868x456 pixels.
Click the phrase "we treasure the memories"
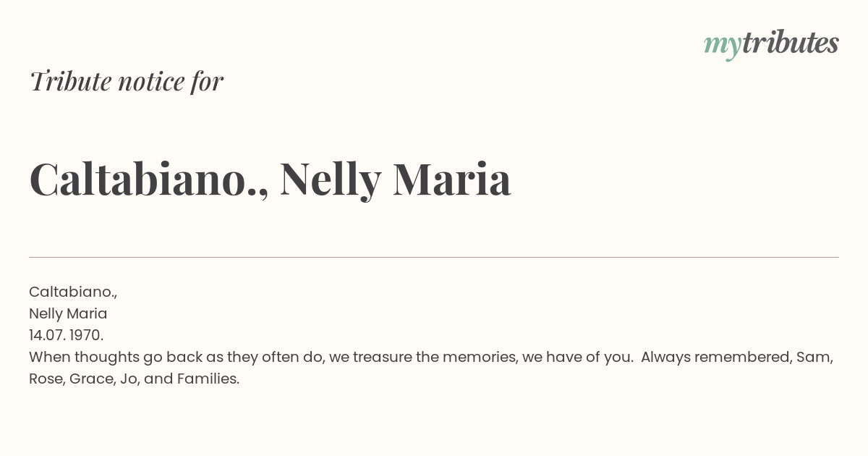tap(423, 357)
